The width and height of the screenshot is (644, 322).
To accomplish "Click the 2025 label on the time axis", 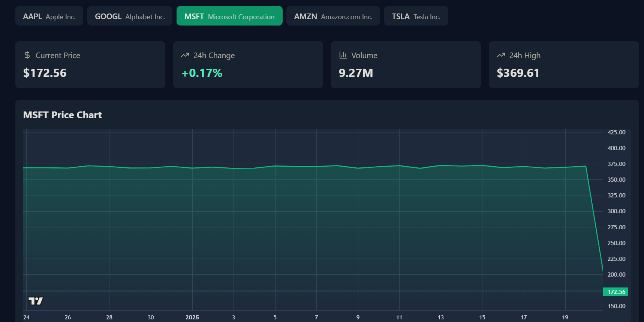I will 192,317.
